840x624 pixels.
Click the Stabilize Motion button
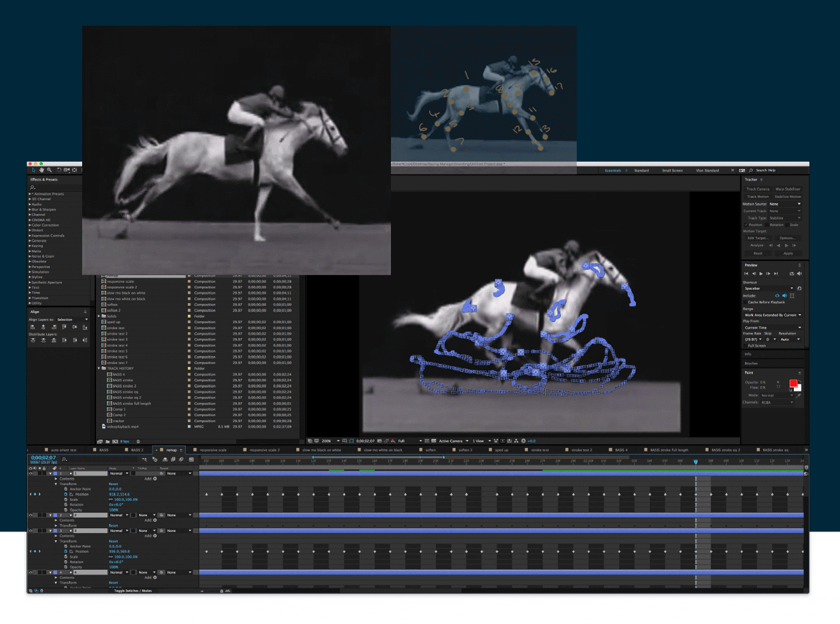click(788, 197)
